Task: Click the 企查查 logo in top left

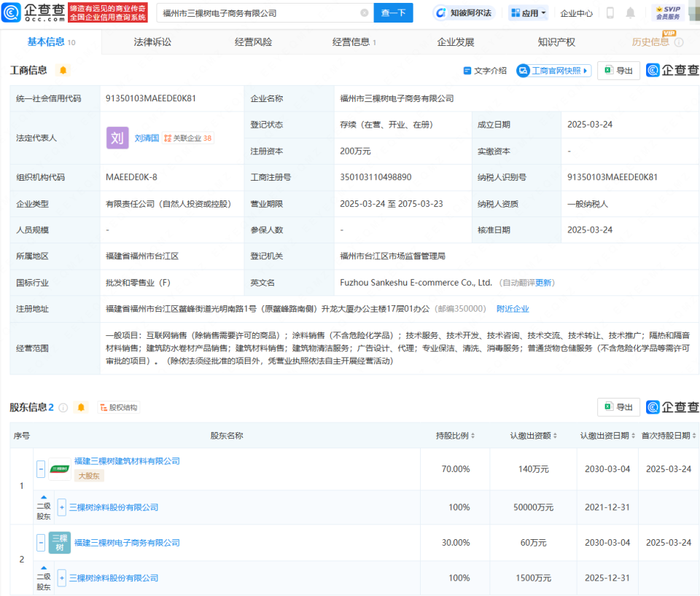Action: point(34,12)
